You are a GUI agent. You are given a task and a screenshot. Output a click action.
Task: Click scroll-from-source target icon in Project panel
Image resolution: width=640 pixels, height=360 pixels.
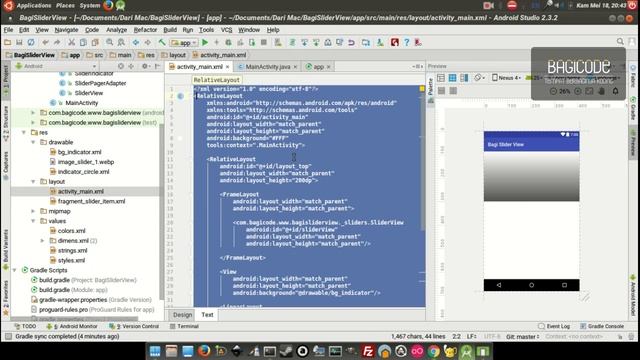click(120, 66)
